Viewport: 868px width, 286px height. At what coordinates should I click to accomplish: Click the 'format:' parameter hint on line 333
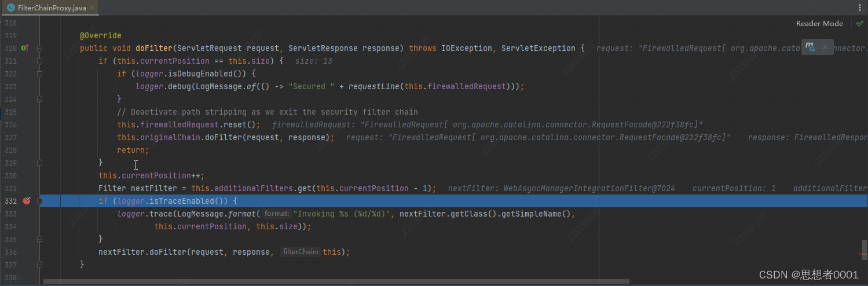coord(276,214)
